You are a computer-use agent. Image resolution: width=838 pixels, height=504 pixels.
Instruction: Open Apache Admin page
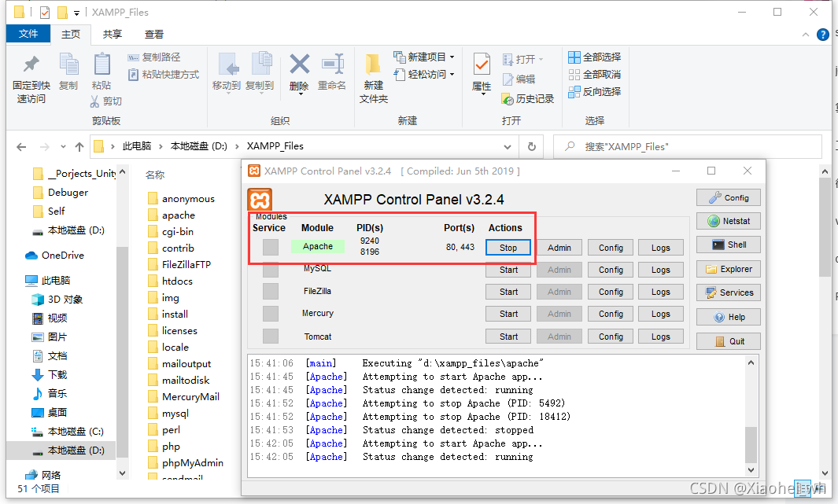[559, 248]
